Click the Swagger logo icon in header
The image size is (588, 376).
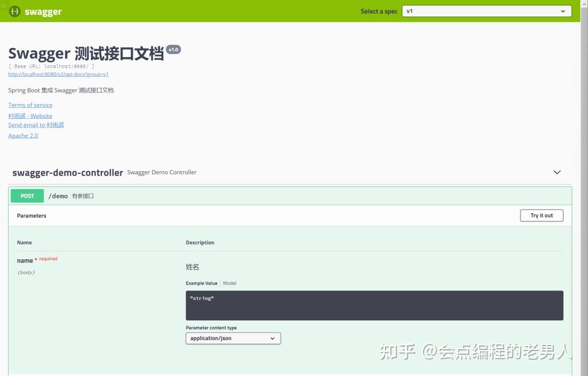(14, 11)
